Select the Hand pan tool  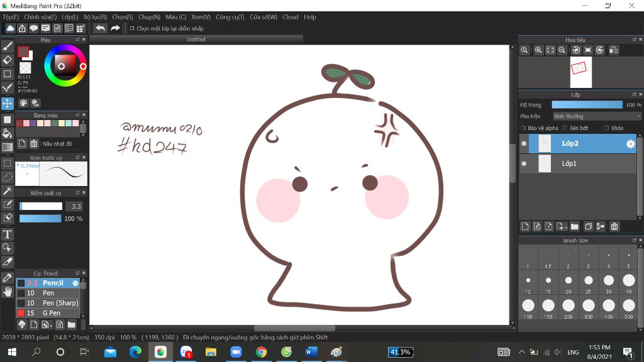8,292
